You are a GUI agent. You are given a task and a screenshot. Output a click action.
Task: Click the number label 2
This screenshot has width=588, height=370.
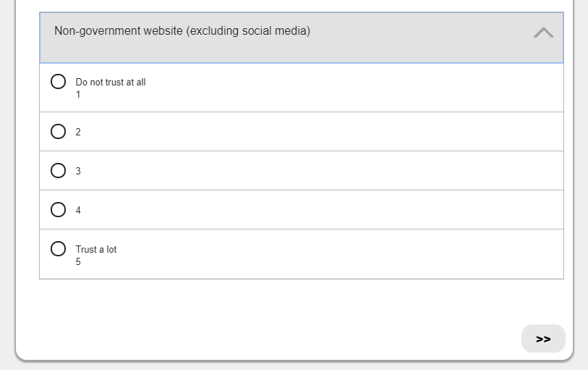(x=78, y=133)
